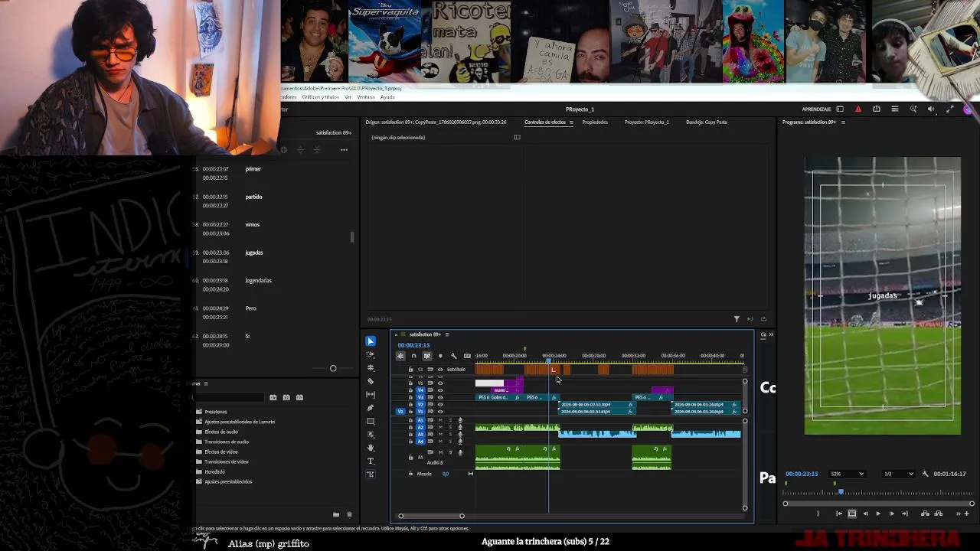Toggle snapping magnet in the timeline

pyautogui.click(x=413, y=356)
